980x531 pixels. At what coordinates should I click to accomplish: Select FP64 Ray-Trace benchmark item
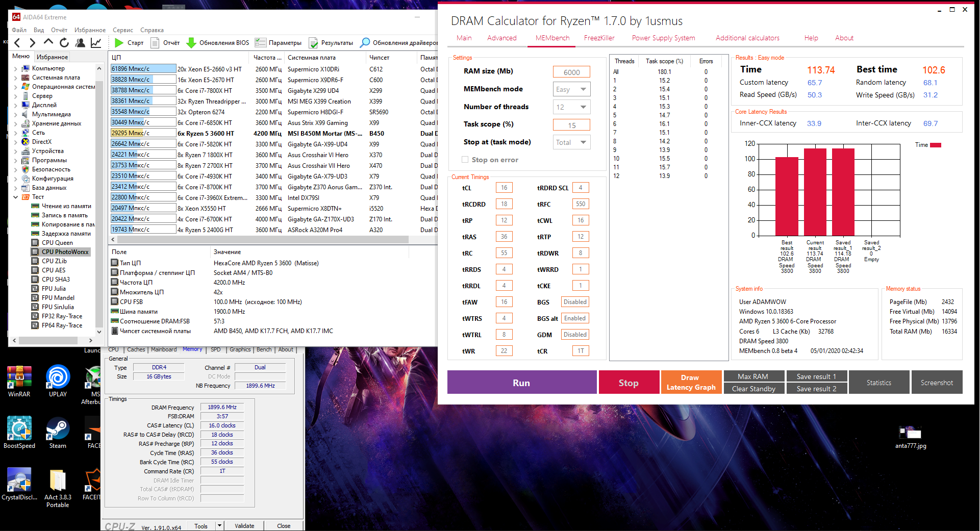coord(62,325)
